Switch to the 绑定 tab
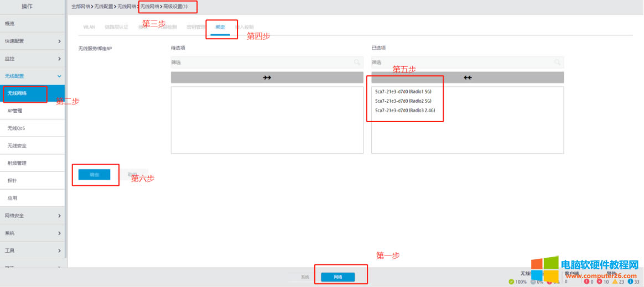Screen dimensions: 644x287 [x=220, y=27]
